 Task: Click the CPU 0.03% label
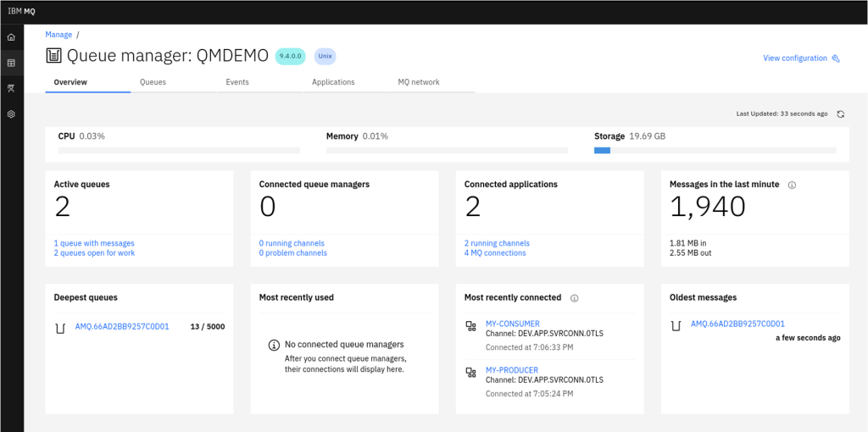tap(81, 136)
